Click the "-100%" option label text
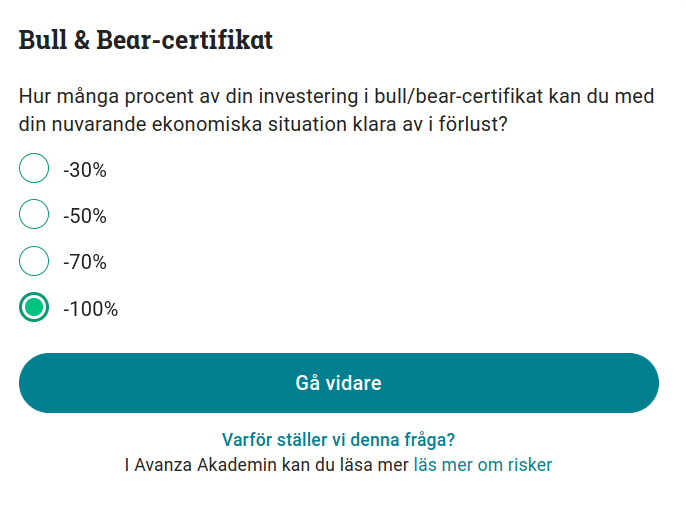This screenshot has width=686, height=517. [x=90, y=309]
